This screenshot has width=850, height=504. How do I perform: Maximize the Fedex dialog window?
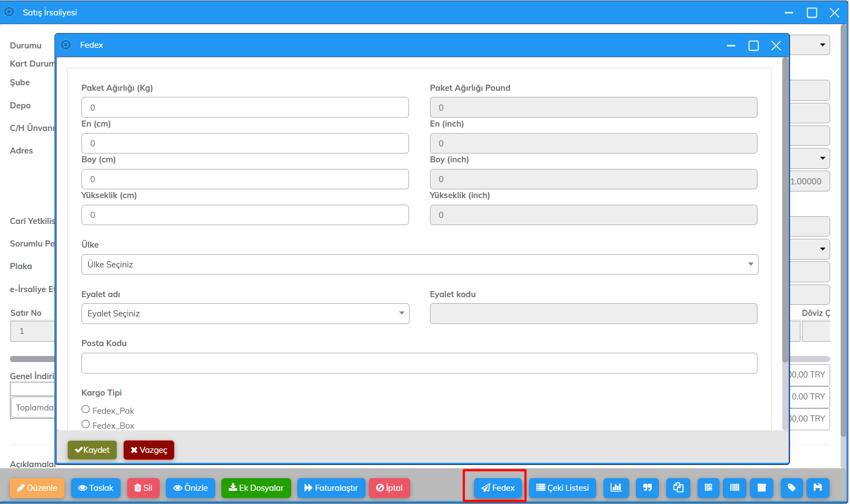click(x=754, y=46)
